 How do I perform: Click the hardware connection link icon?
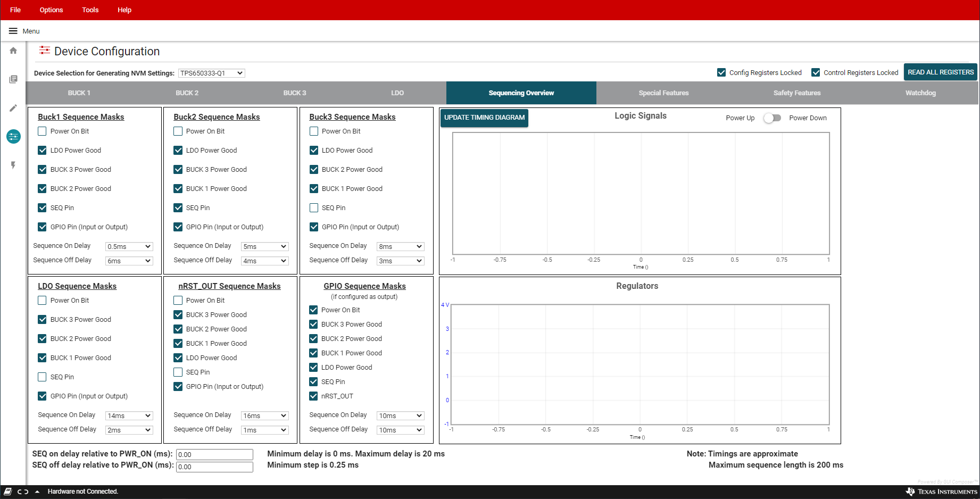[x=23, y=492]
